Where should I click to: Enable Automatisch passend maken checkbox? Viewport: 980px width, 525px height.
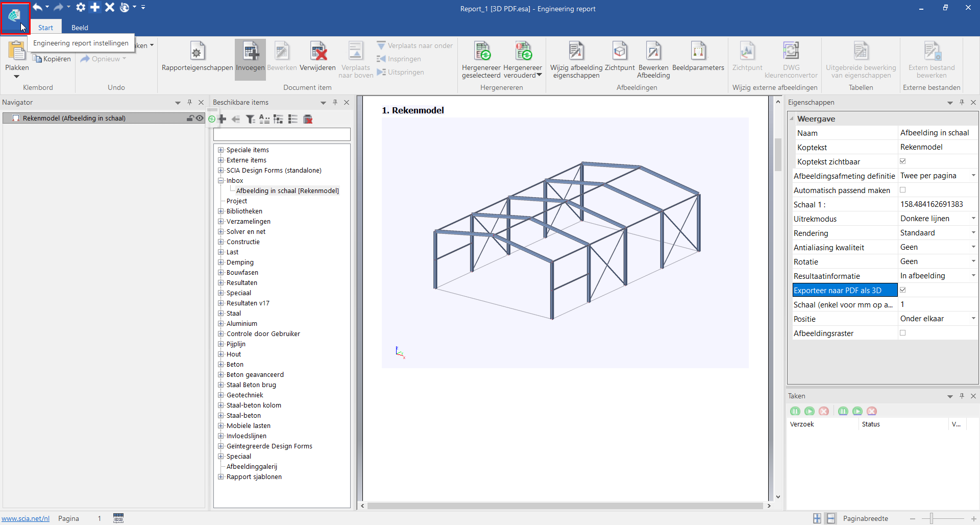tap(902, 190)
